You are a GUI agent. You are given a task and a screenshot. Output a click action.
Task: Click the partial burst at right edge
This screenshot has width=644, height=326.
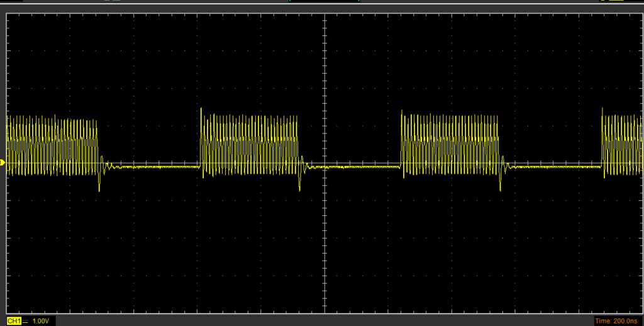pyautogui.click(x=622, y=145)
